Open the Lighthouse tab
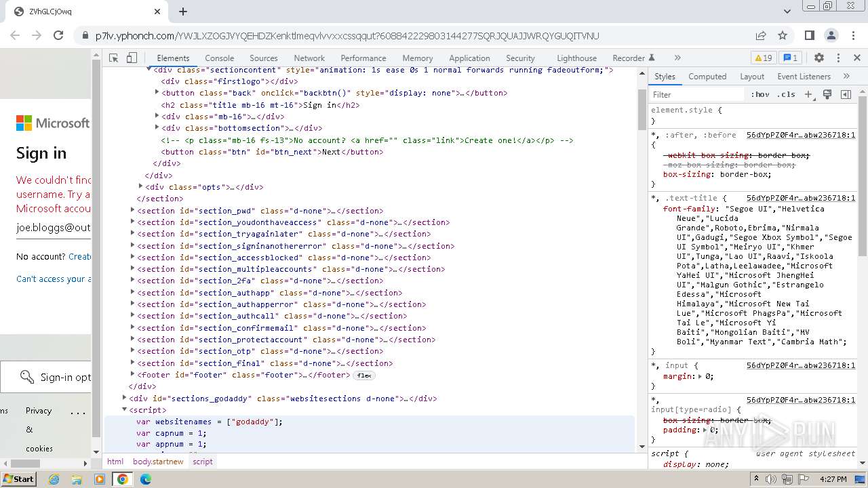 (576, 58)
